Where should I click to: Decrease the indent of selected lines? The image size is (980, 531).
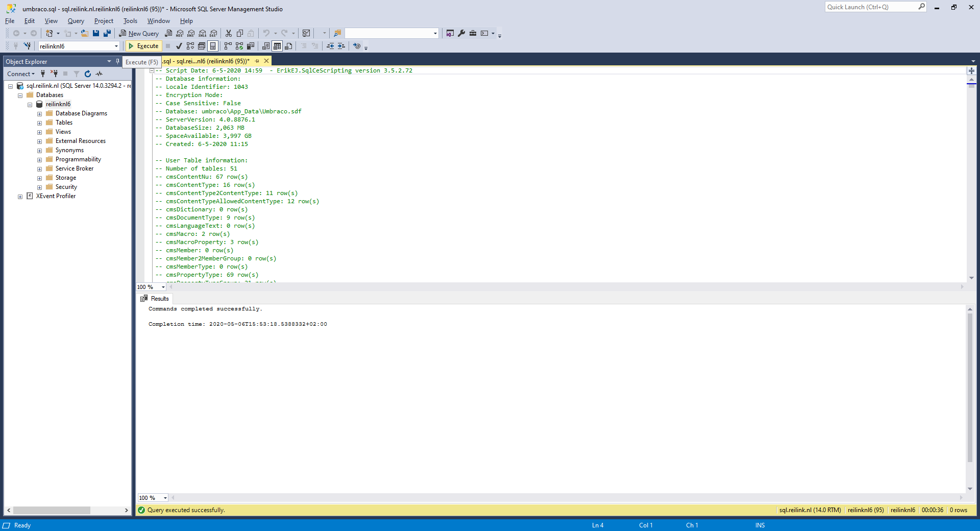pos(330,46)
